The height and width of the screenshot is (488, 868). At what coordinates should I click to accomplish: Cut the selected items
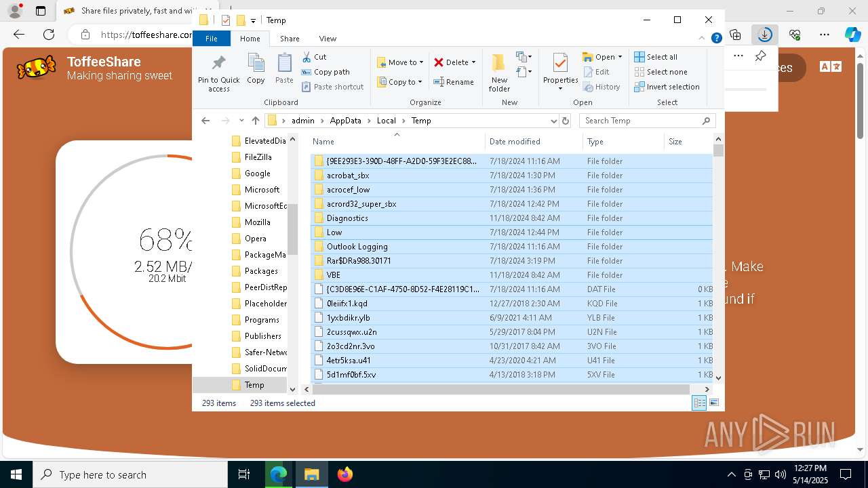click(314, 57)
